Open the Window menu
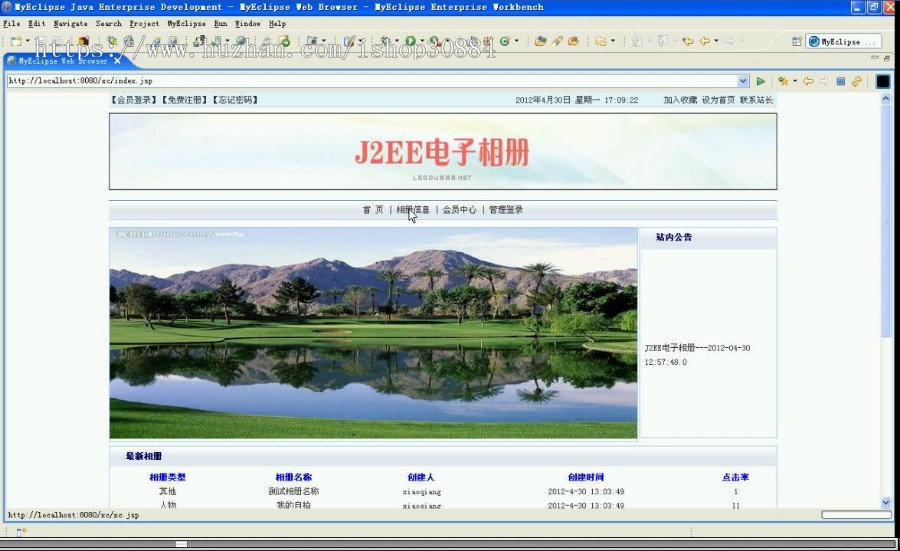This screenshot has height=551, width=900. [x=247, y=24]
